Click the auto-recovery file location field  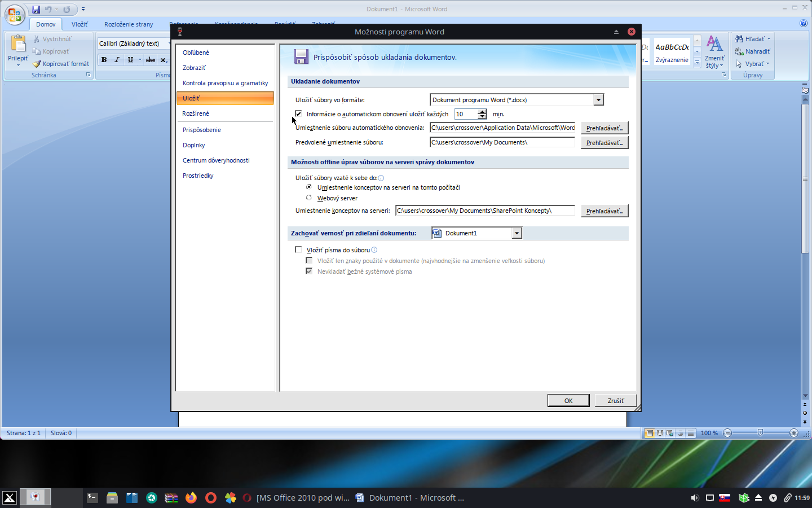[x=502, y=128]
